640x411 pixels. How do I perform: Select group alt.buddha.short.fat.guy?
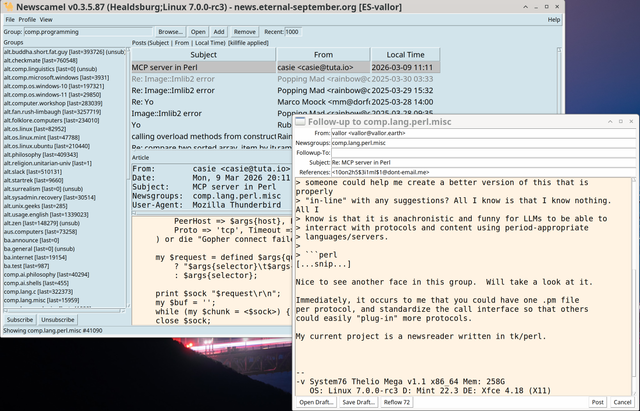pos(64,52)
